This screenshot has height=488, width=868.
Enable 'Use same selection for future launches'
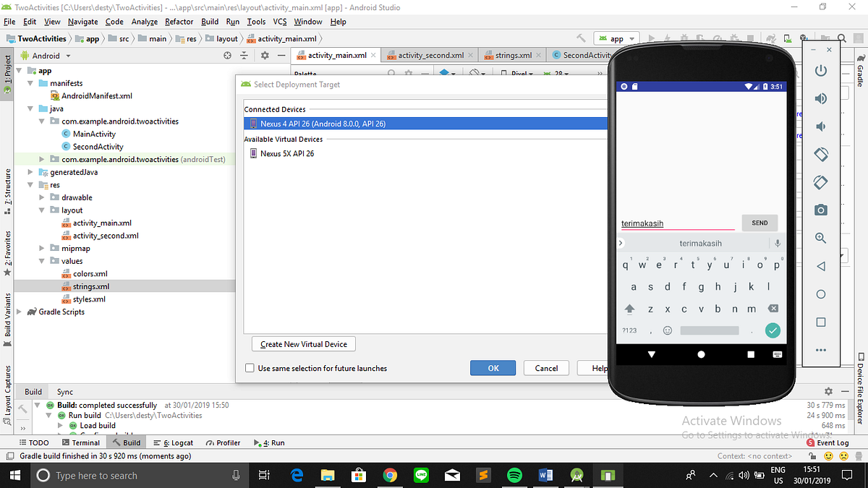coord(250,368)
